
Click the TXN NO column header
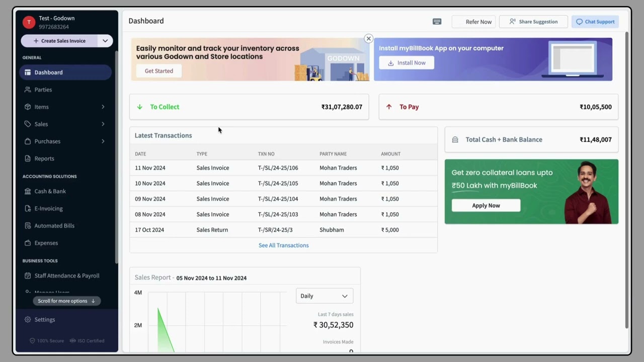point(266,154)
